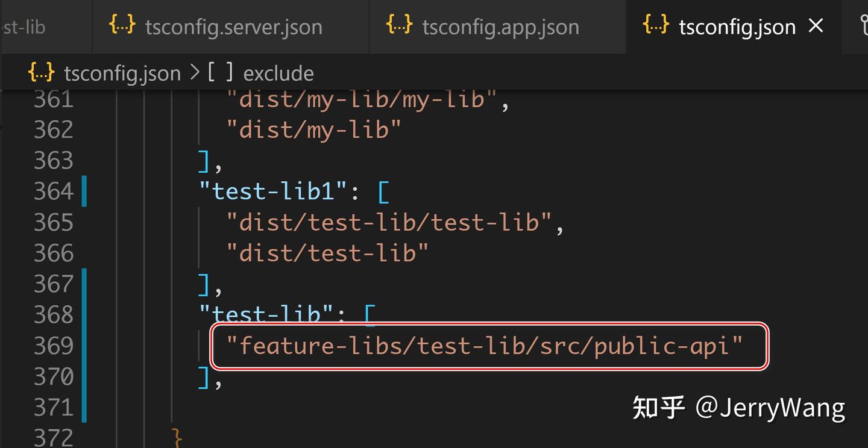Select line number 362 in the gutter
This screenshot has width=868, height=448.
53,129
